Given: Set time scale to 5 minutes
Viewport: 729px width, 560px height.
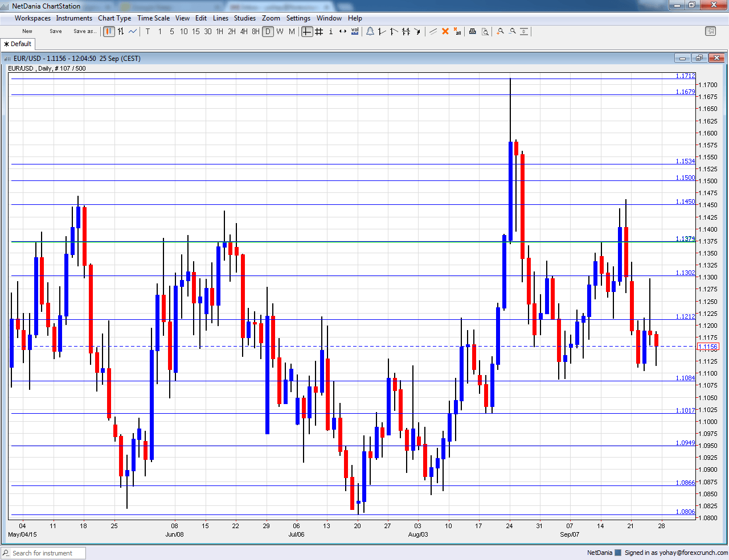Looking at the screenshot, I should click(x=172, y=31).
